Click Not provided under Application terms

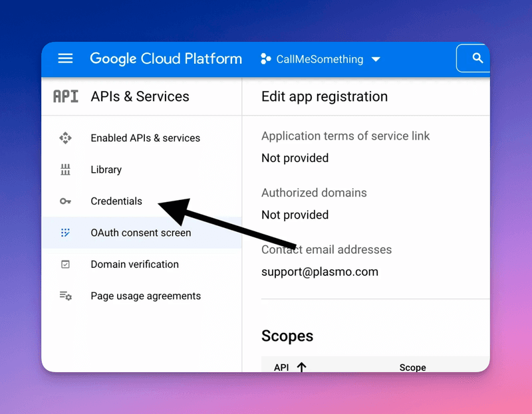pyautogui.click(x=295, y=158)
